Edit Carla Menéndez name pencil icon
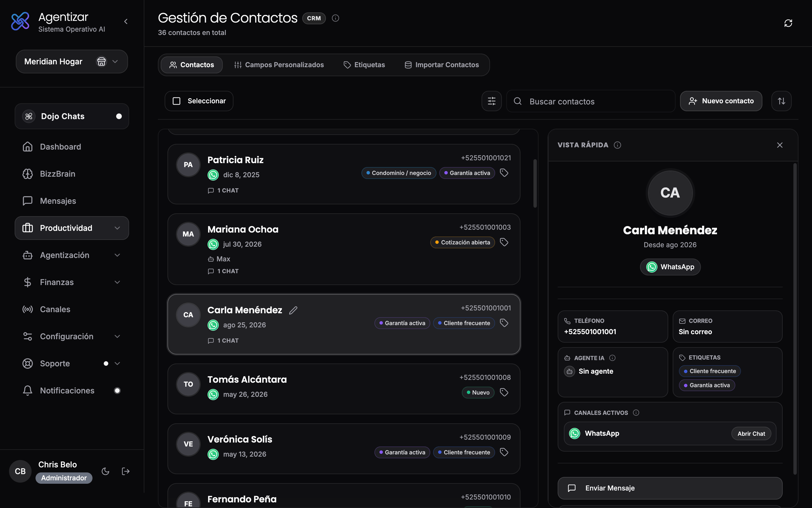The height and width of the screenshot is (508, 812). [293, 310]
